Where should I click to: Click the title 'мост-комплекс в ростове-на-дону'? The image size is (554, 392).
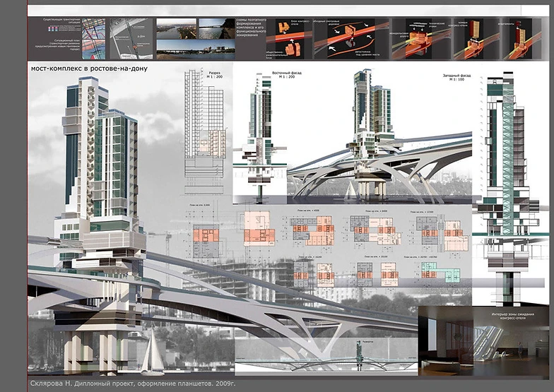point(89,69)
